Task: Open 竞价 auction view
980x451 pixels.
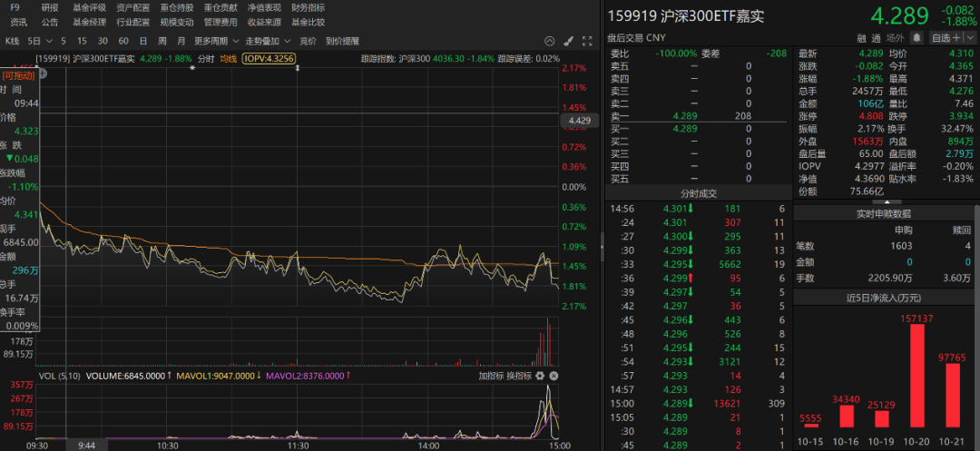Action: (309, 41)
